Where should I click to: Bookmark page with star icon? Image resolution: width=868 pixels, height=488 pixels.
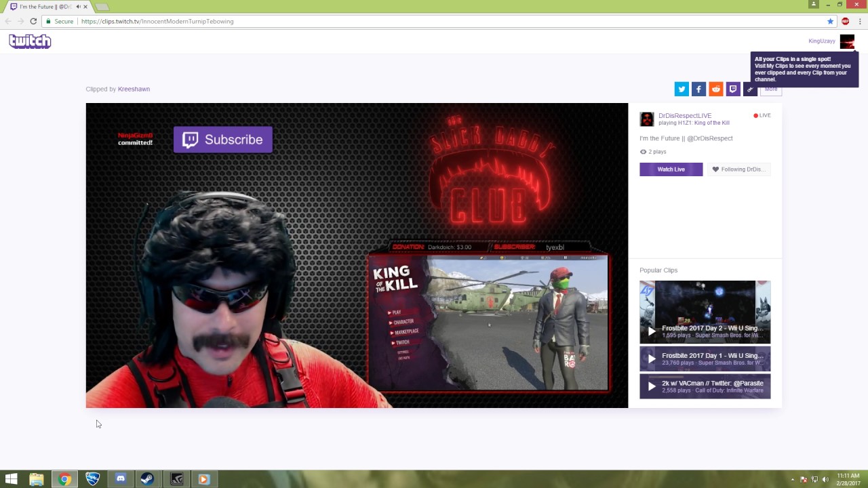(830, 21)
